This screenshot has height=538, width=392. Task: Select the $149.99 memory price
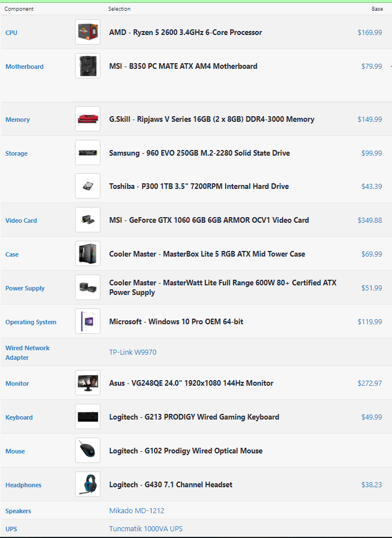coord(369,119)
